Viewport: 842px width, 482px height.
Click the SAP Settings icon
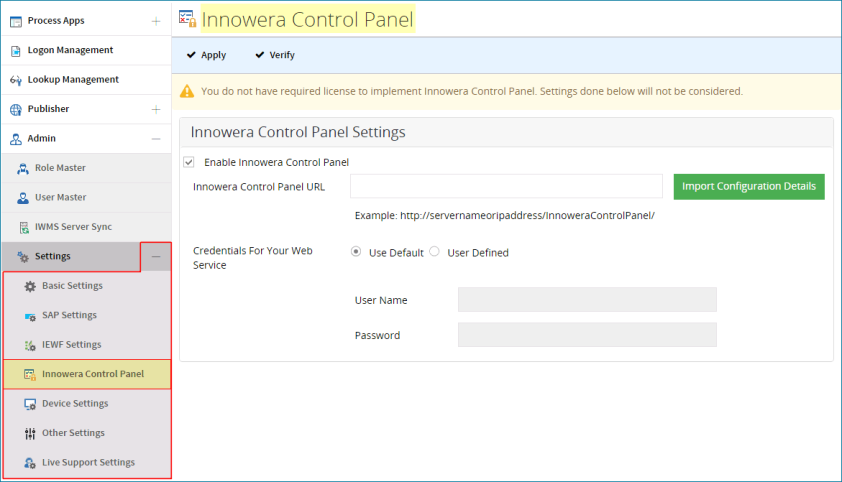pos(30,317)
